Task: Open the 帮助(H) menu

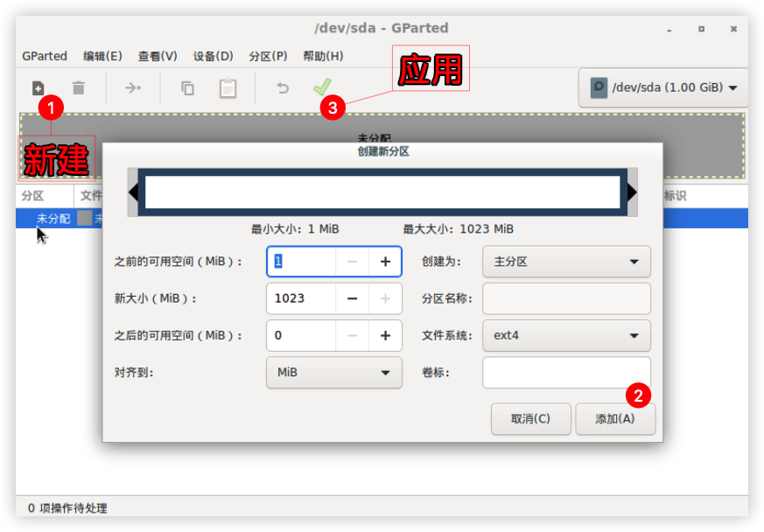Action: click(323, 56)
